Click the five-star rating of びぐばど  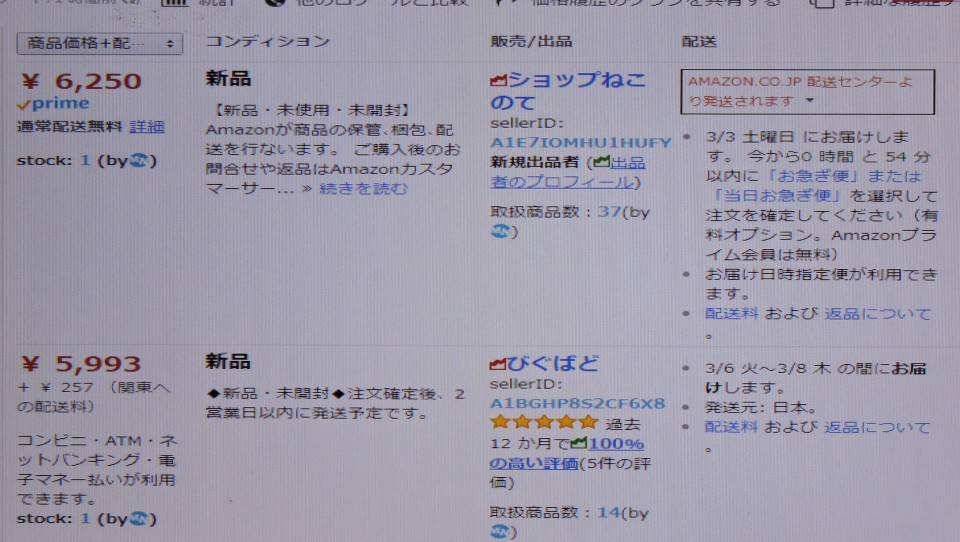click(x=544, y=422)
